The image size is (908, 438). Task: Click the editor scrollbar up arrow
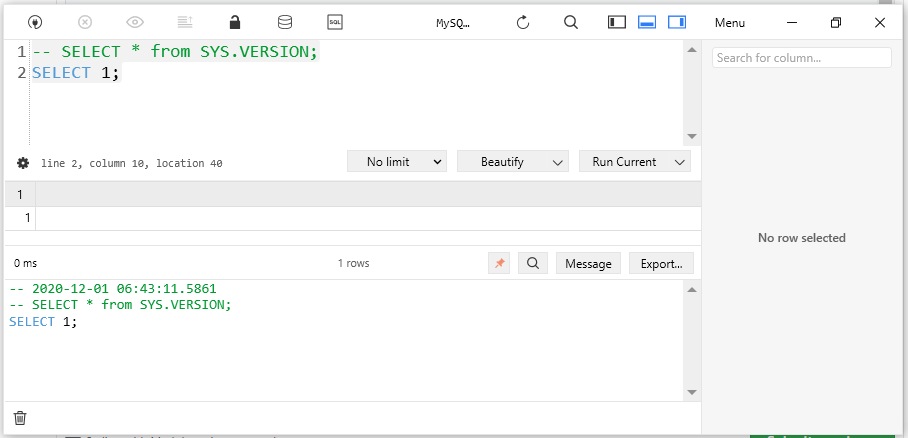pyautogui.click(x=691, y=50)
